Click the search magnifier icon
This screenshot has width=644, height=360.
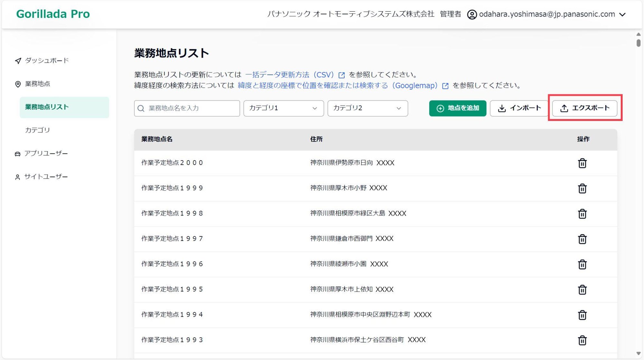coord(141,108)
